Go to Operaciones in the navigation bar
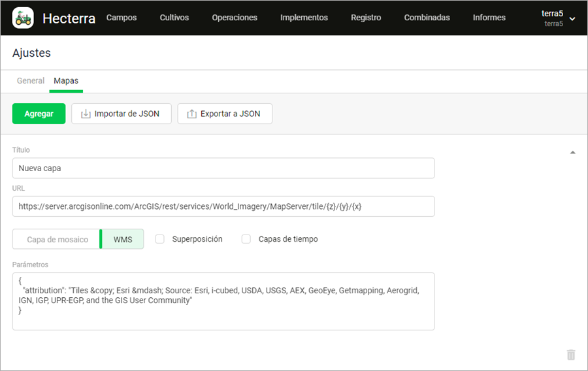This screenshot has width=588, height=371. (x=235, y=18)
